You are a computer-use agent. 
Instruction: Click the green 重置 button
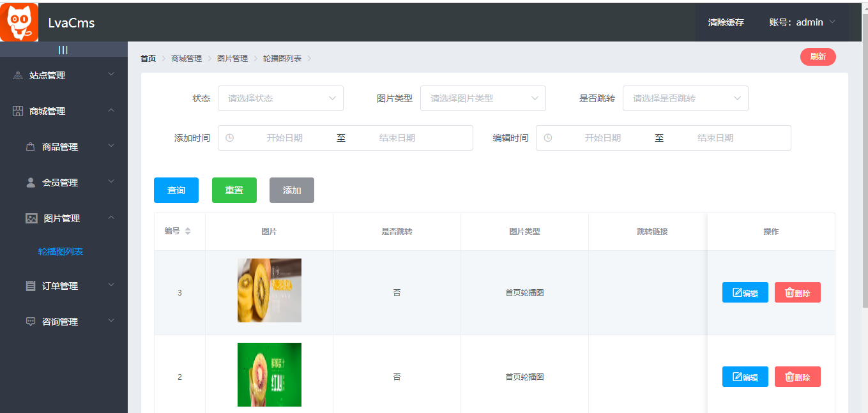[234, 190]
